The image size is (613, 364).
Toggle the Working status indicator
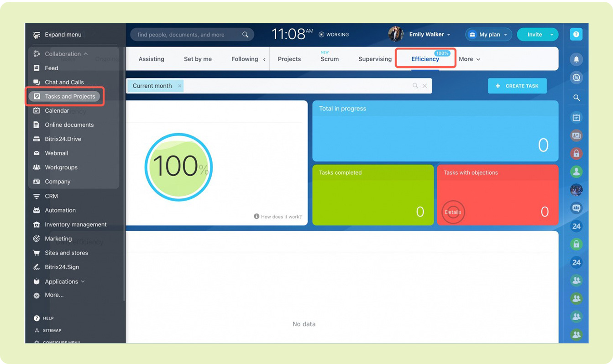tap(334, 35)
